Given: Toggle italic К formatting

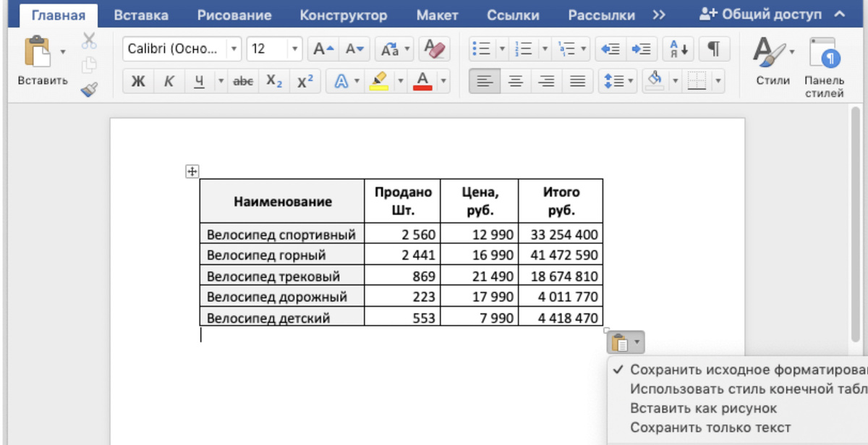Looking at the screenshot, I should (169, 82).
